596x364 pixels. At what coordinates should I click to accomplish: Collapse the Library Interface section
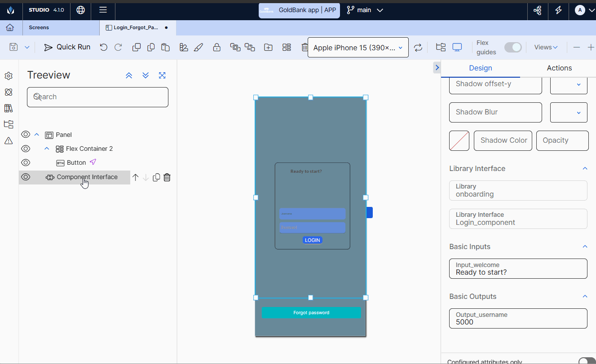tap(585, 168)
